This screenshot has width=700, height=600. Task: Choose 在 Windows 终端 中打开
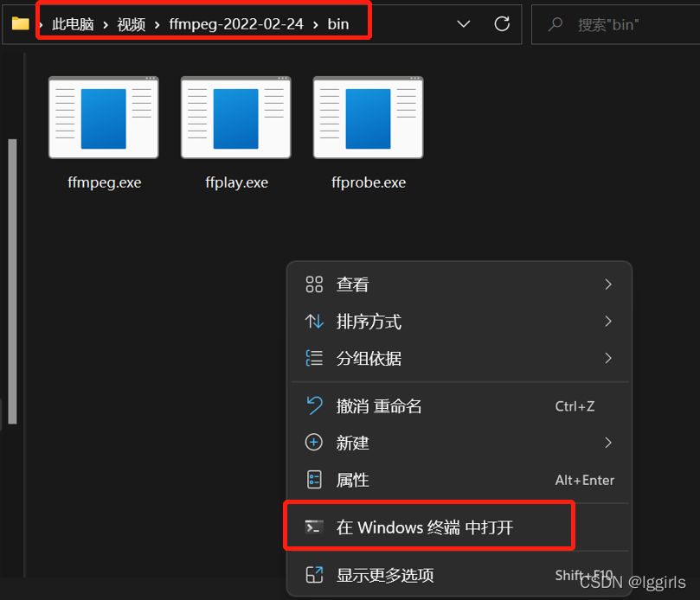(x=459, y=527)
